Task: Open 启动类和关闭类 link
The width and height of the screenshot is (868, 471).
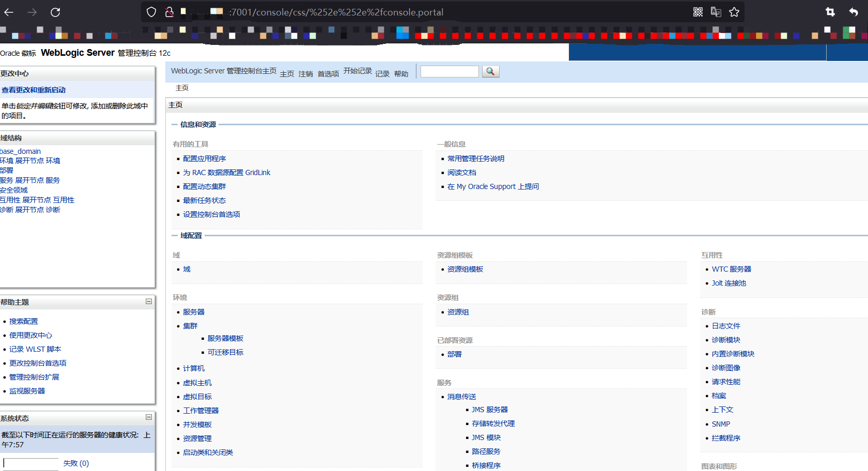Action: [208, 452]
